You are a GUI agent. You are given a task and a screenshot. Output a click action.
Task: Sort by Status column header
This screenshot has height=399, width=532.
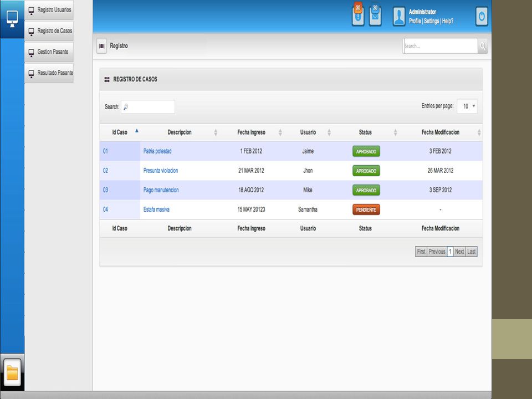pyautogui.click(x=365, y=132)
